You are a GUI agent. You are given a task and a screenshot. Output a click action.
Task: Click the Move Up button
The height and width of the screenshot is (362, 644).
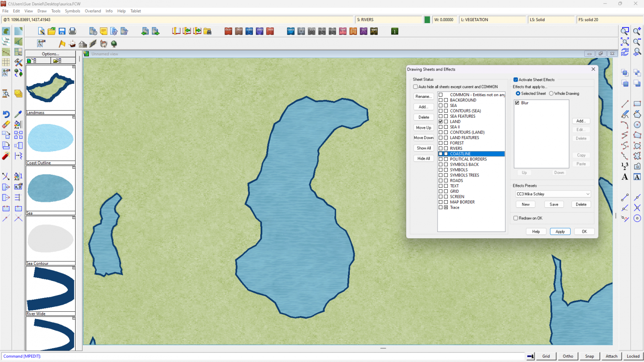coord(424,128)
